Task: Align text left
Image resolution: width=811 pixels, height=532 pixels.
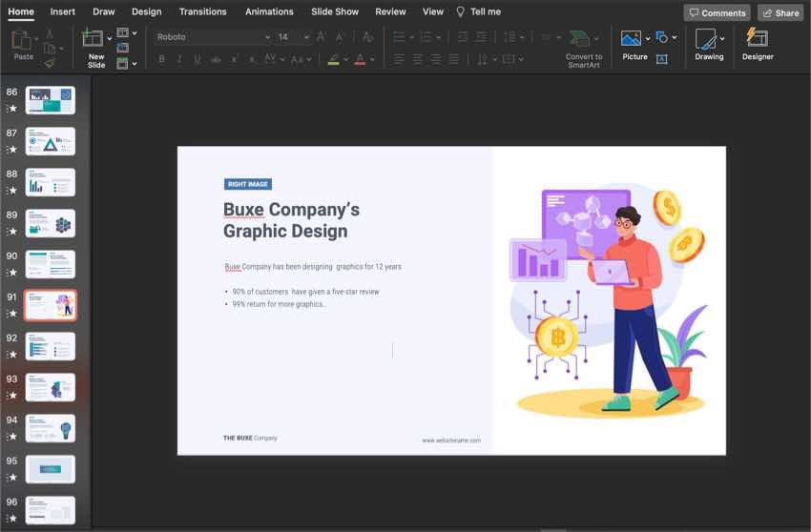Action: tap(399, 59)
